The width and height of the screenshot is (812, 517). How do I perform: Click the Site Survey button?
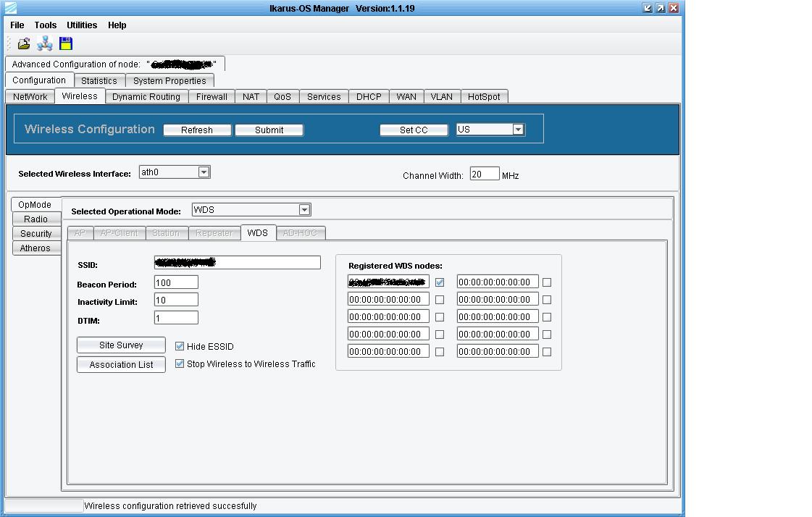pyautogui.click(x=121, y=345)
